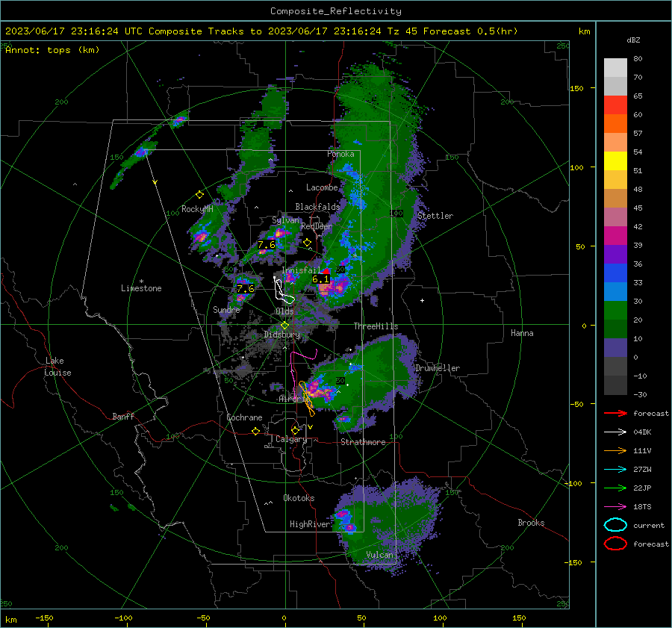The image size is (672, 628).
Task: Click the Didsbury city label
Action: point(281,335)
